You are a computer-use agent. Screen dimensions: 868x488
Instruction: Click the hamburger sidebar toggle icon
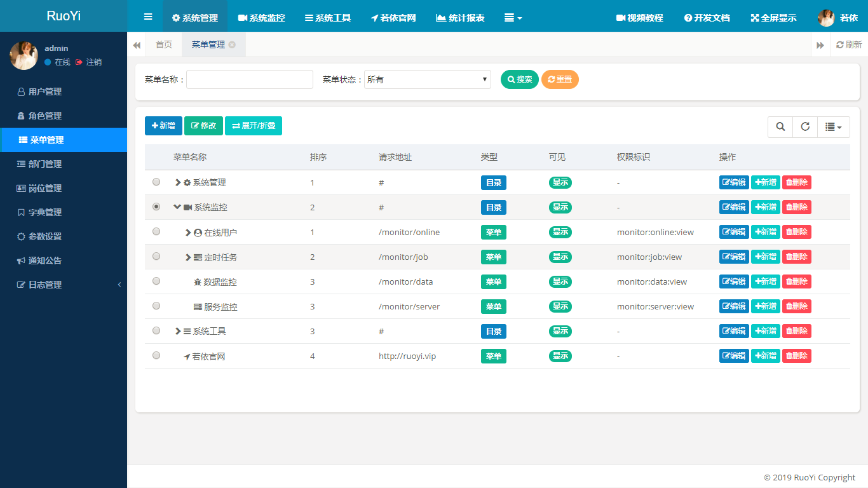click(148, 17)
